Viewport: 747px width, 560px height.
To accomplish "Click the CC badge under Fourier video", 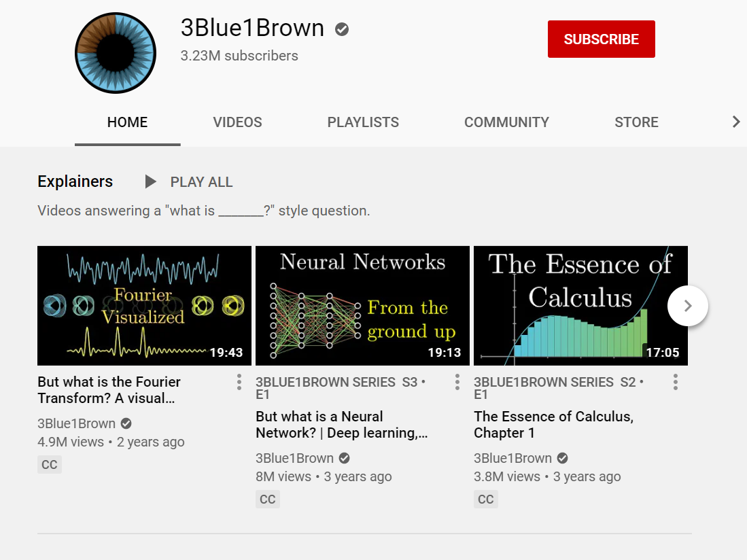I will click(x=50, y=465).
